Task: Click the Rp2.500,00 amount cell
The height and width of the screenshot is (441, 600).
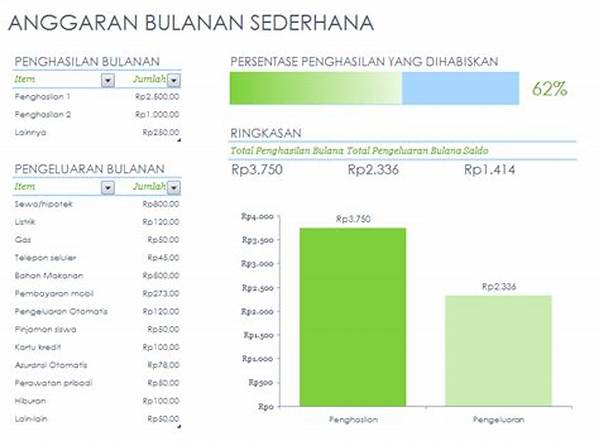Action: coord(155,96)
